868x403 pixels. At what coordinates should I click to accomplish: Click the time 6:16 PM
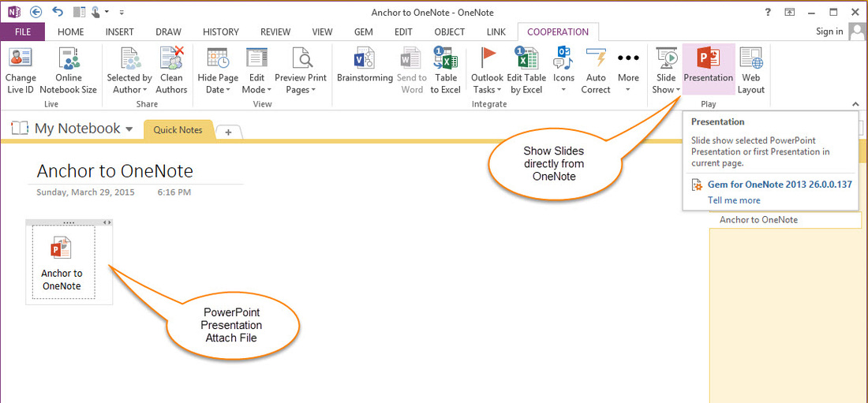(174, 192)
